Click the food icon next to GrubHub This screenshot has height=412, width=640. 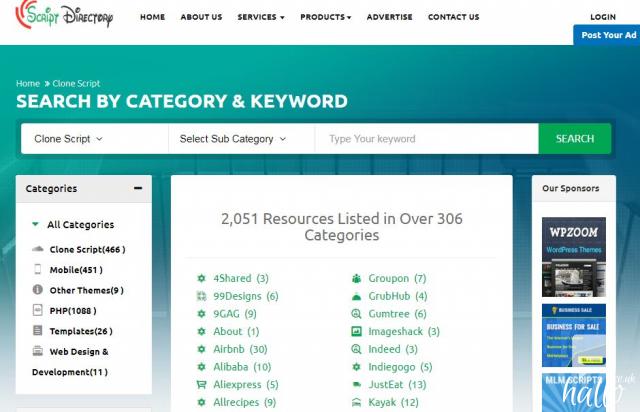[x=356, y=296]
